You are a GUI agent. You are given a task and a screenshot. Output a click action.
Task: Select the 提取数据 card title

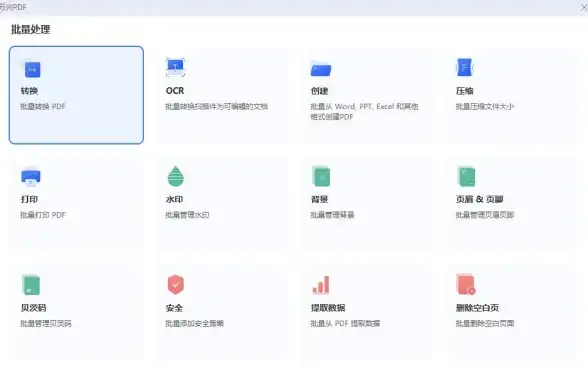(x=328, y=308)
